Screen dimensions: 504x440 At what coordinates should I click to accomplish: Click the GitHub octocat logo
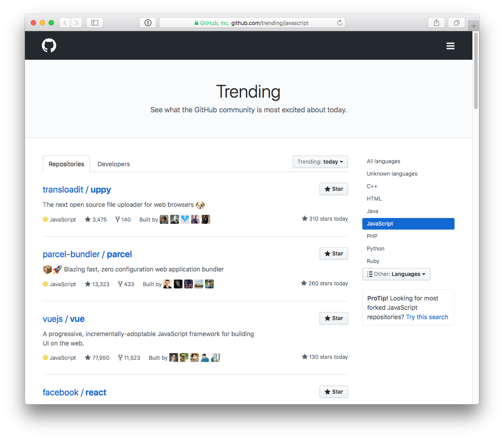[49, 45]
